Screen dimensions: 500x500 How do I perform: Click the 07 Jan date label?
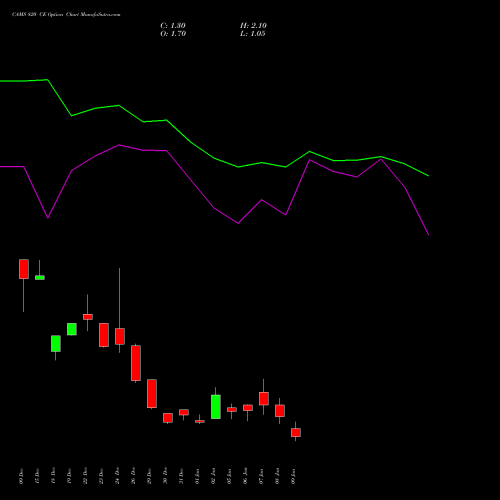click(x=261, y=476)
